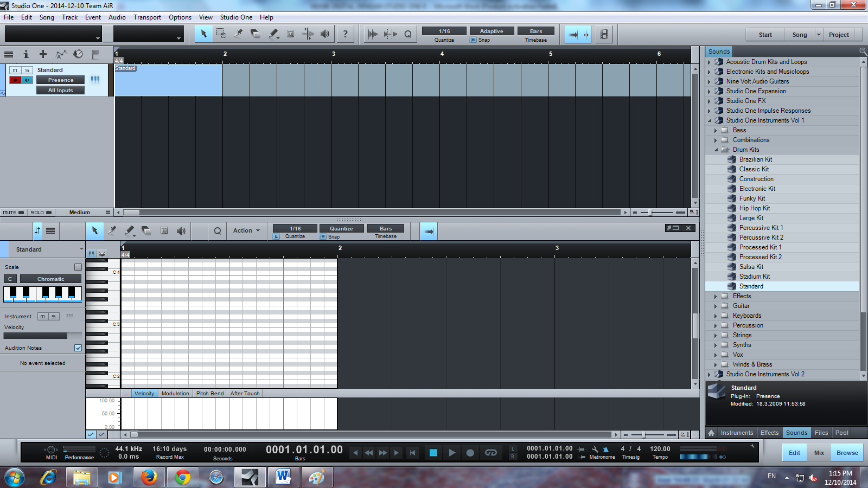Open the Action dropdown in music editor

(x=247, y=230)
